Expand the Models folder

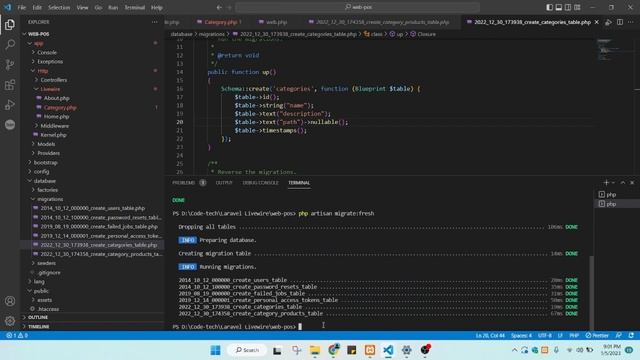click(x=92, y=144)
